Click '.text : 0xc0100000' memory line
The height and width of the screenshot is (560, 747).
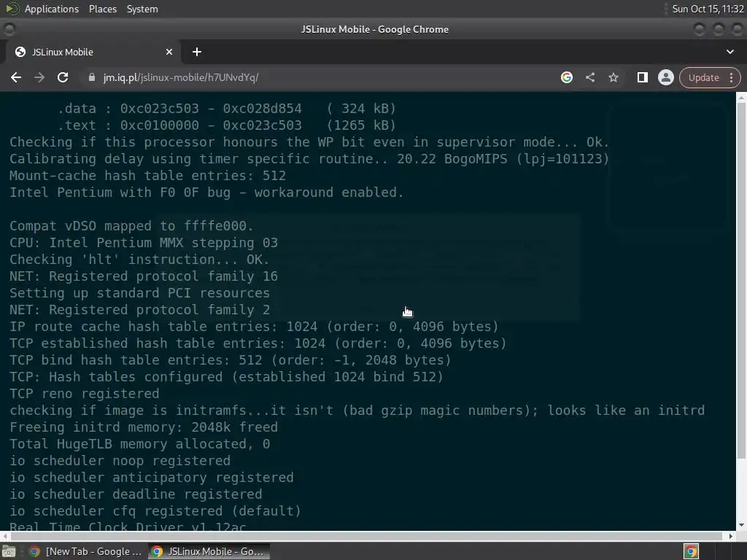(x=226, y=125)
